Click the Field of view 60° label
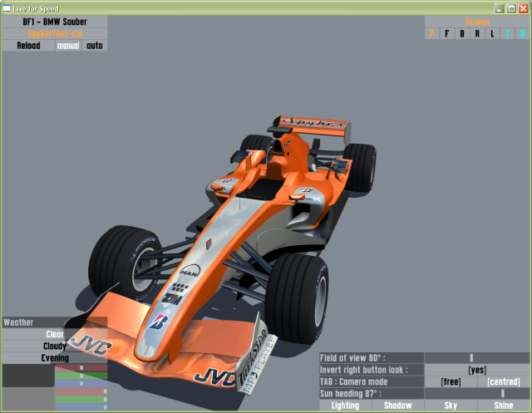The width and height of the screenshot is (532, 413). tap(372, 357)
